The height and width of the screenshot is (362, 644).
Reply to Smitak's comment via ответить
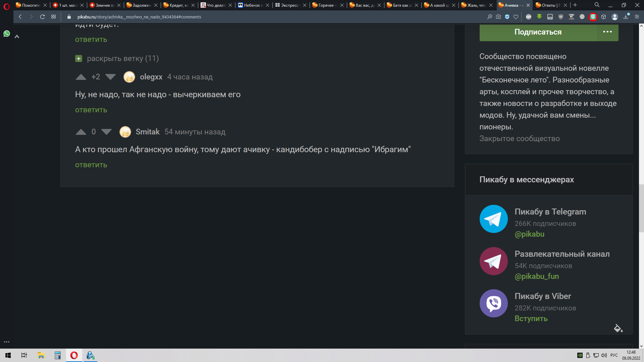pyautogui.click(x=91, y=165)
